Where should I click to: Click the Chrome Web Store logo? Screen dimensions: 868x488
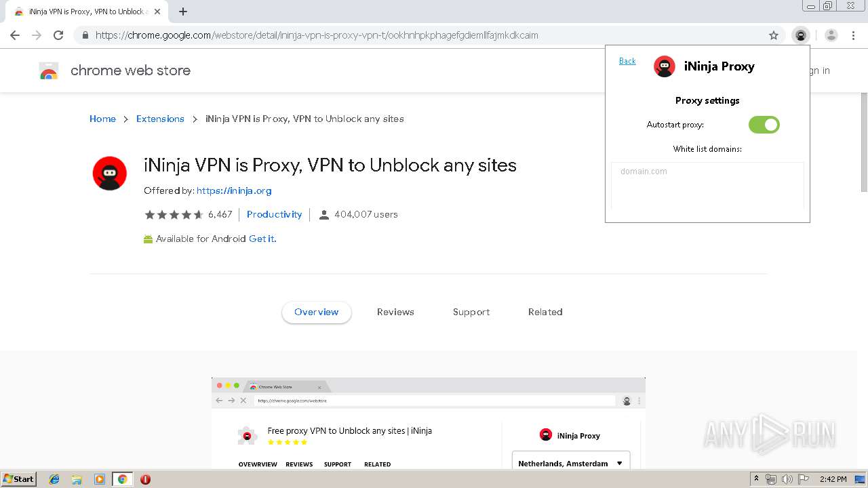(x=49, y=70)
